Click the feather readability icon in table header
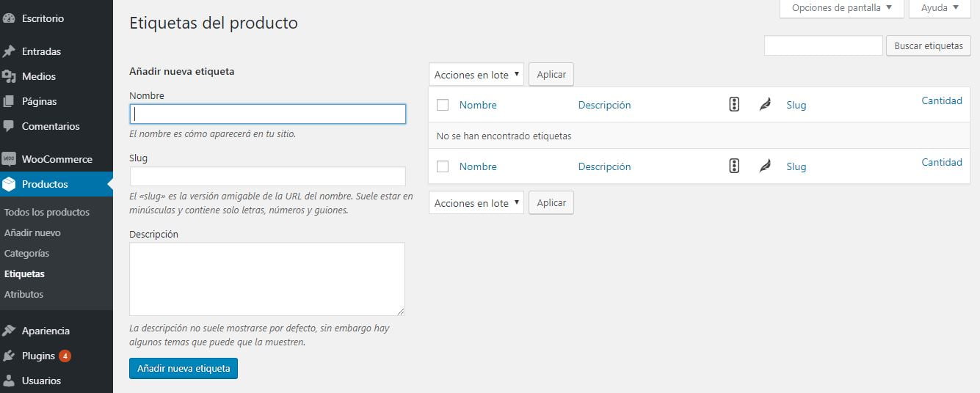 [765, 105]
